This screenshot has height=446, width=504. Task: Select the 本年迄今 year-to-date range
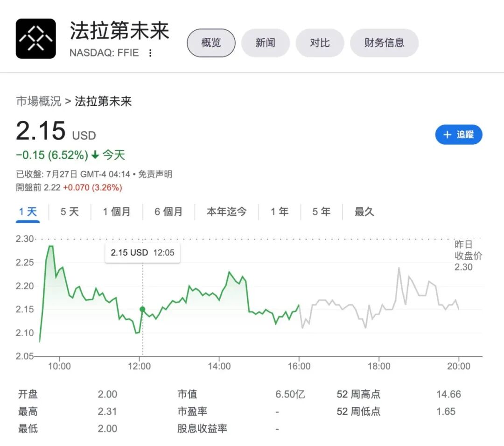tap(227, 212)
